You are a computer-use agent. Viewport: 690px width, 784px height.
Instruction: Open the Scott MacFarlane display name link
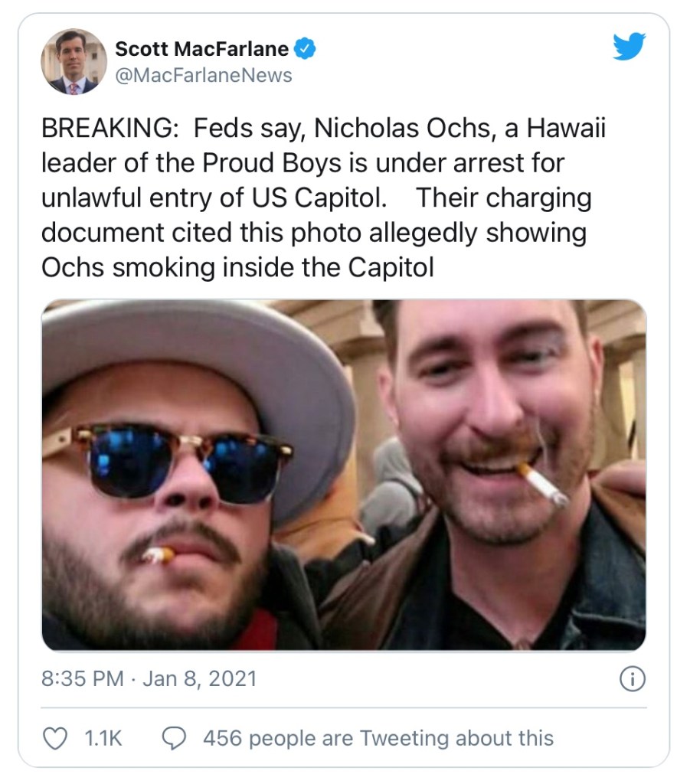(201, 50)
